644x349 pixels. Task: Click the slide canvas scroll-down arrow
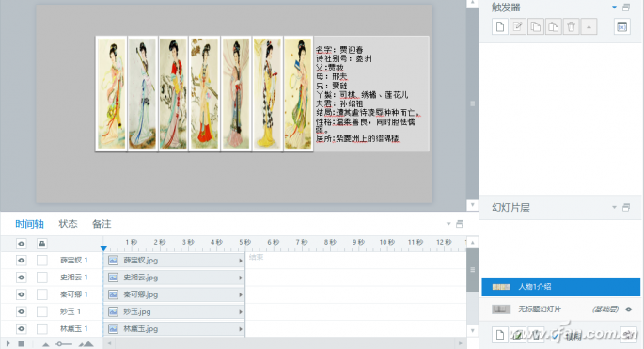click(x=472, y=205)
